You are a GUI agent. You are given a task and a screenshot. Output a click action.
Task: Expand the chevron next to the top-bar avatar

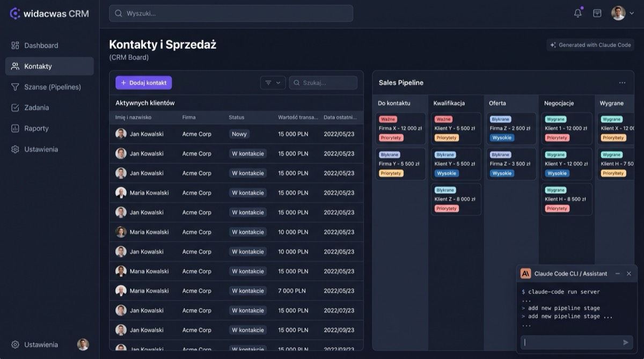[x=632, y=13]
